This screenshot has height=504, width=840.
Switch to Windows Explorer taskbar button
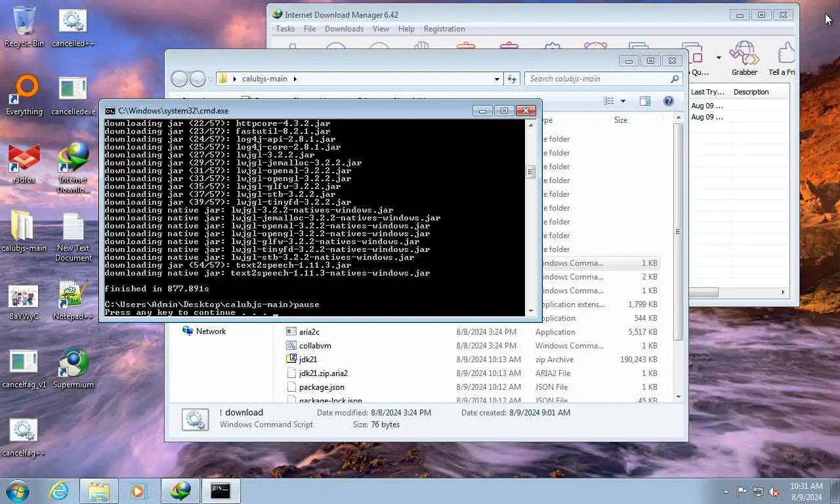[x=99, y=490]
